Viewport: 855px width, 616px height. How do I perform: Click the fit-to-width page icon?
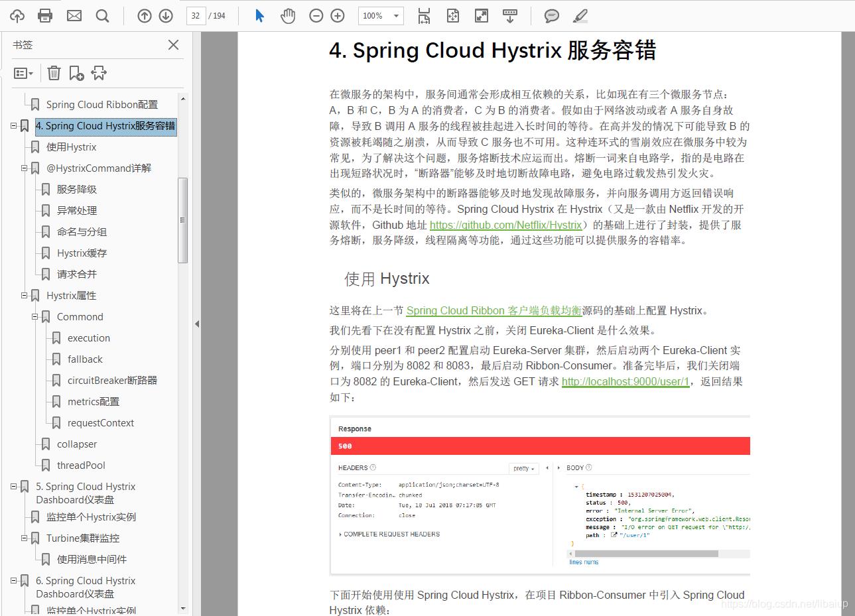pyautogui.click(x=453, y=16)
